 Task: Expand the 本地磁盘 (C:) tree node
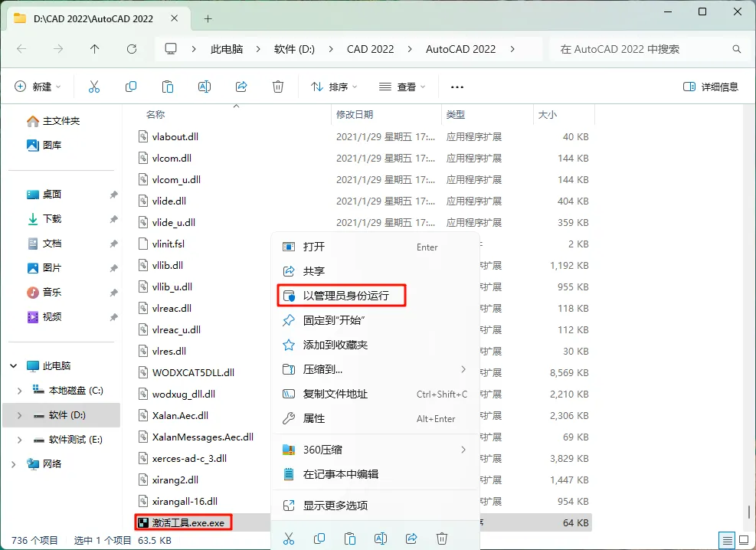19,391
